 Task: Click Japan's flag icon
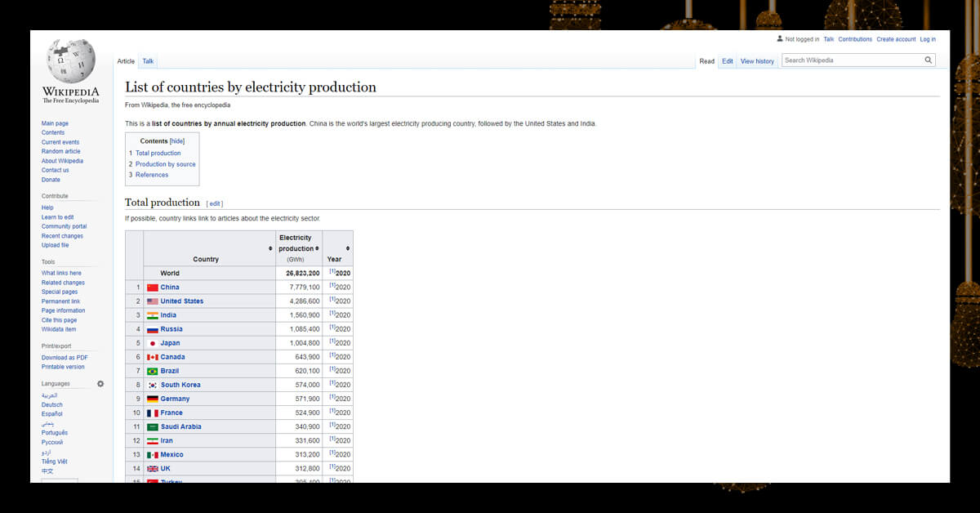153,343
